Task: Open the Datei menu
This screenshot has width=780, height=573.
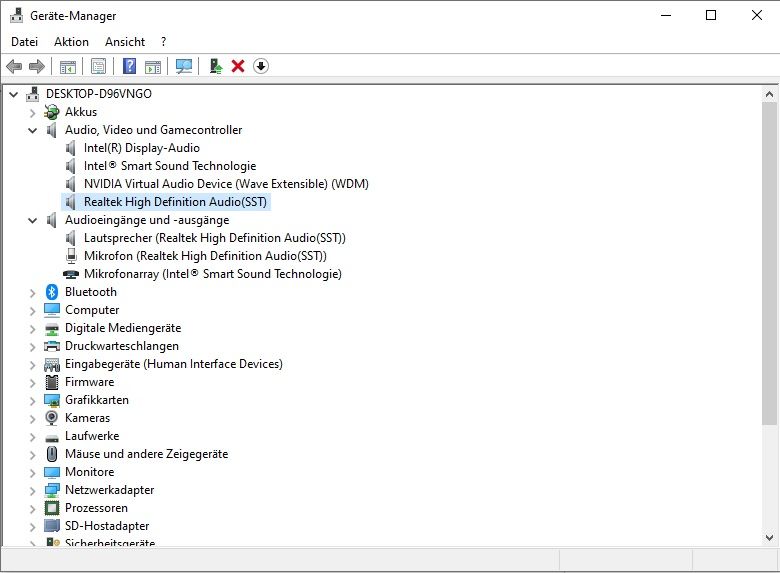Action: tap(24, 42)
